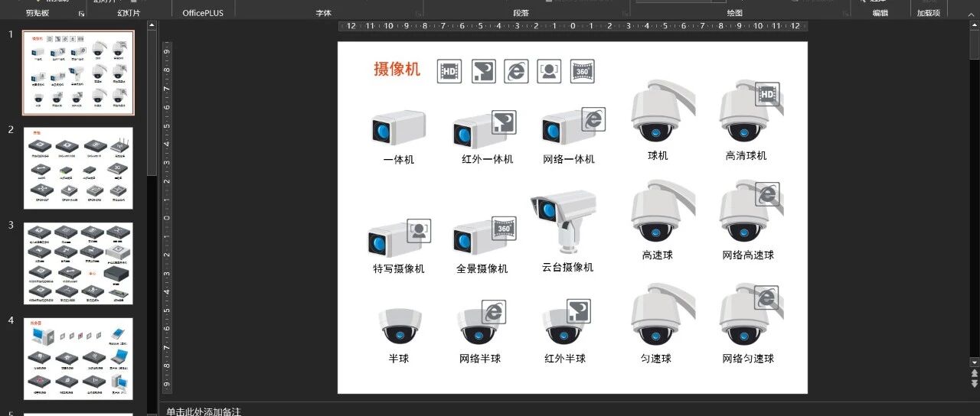
Task: Click the 加载项 ribbon group label
Action: point(929,13)
